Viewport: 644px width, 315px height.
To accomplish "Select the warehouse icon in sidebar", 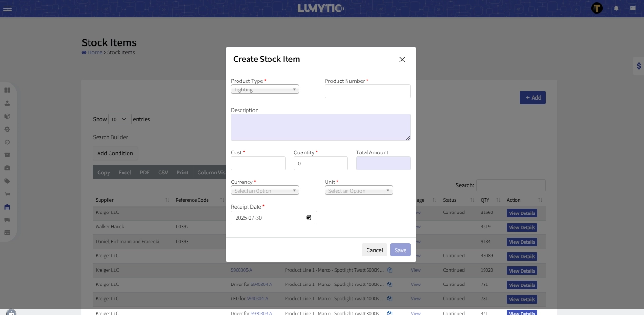I will [x=7, y=207].
